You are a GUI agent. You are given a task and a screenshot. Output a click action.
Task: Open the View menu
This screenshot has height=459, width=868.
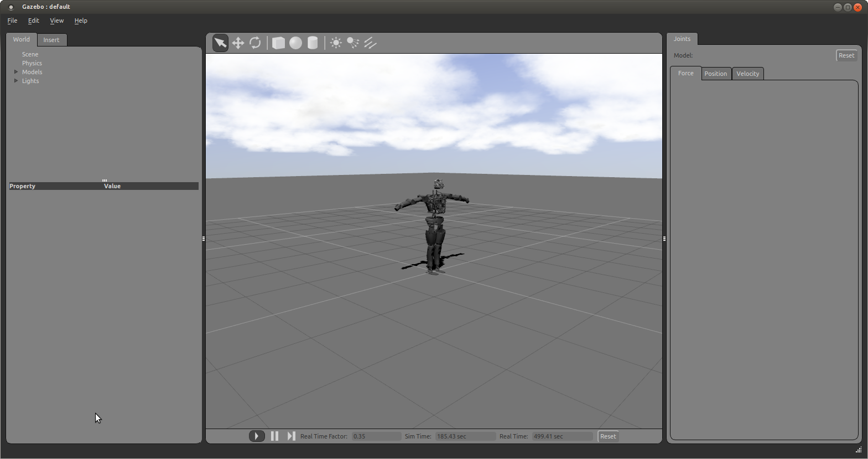pyautogui.click(x=56, y=20)
